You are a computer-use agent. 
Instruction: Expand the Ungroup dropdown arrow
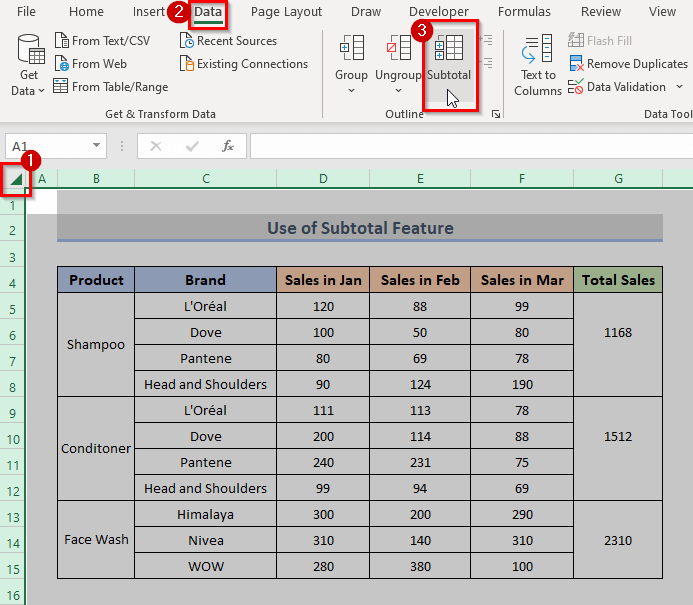coord(398,91)
